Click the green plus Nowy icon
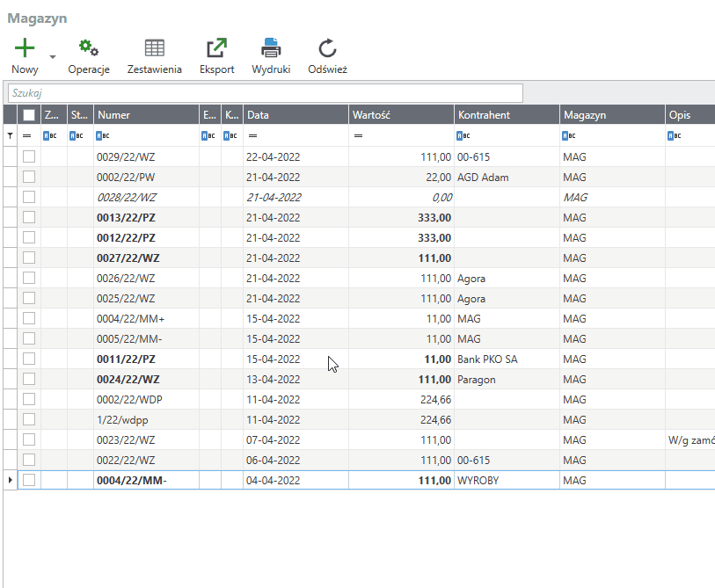The width and height of the screenshot is (715, 588). click(26, 48)
